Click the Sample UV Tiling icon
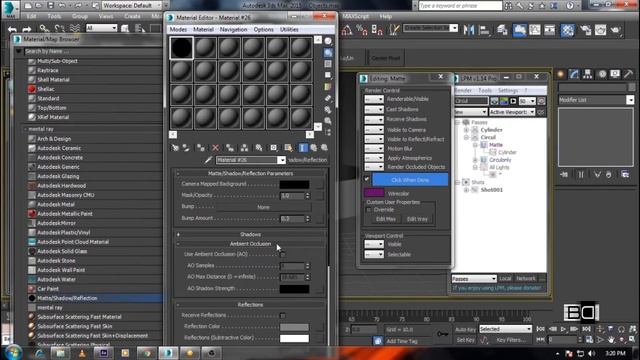The image size is (640, 360). click(328, 76)
